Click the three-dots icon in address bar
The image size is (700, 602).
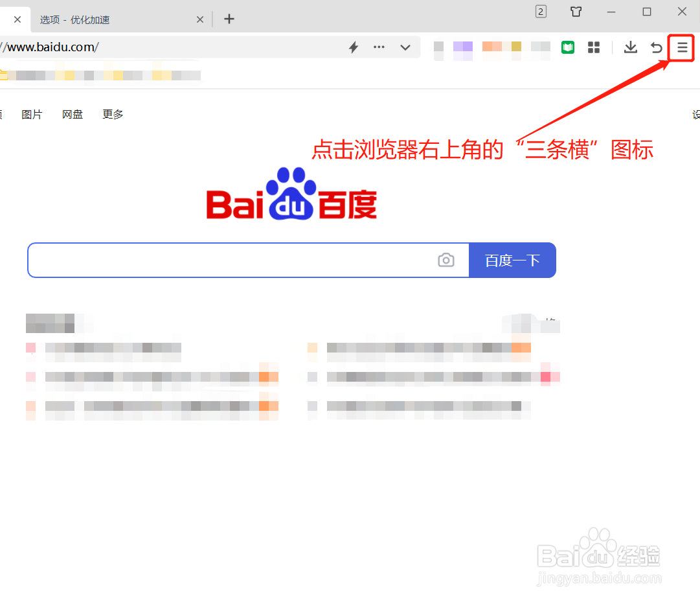(379, 47)
